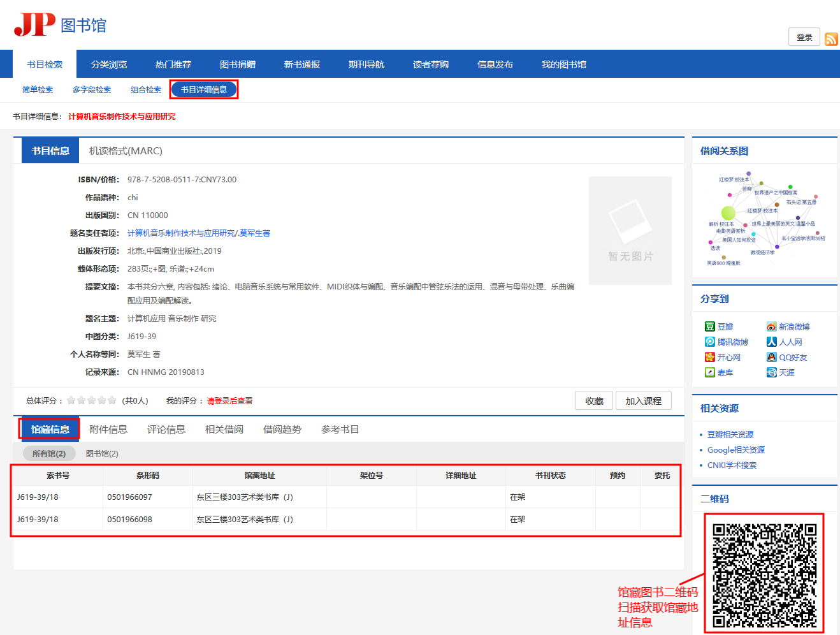The height and width of the screenshot is (635, 840).
Task: Switch to 机读格式(MARC) tab
Action: pos(126,151)
